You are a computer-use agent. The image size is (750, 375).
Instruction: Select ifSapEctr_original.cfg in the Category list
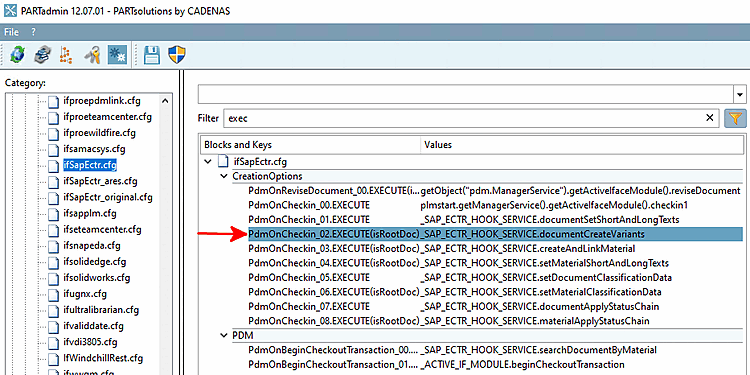click(108, 197)
